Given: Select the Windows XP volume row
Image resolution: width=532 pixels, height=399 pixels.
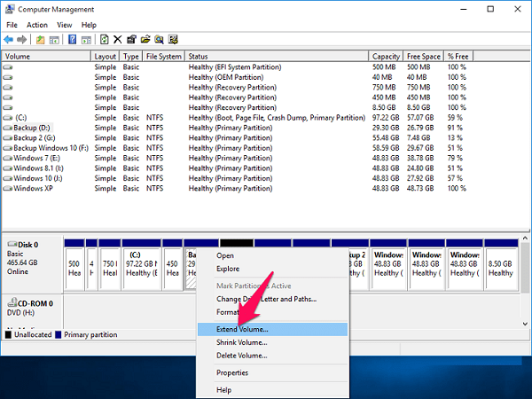Looking at the screenshot, I should pyautogui.click(x=34, y=188).
